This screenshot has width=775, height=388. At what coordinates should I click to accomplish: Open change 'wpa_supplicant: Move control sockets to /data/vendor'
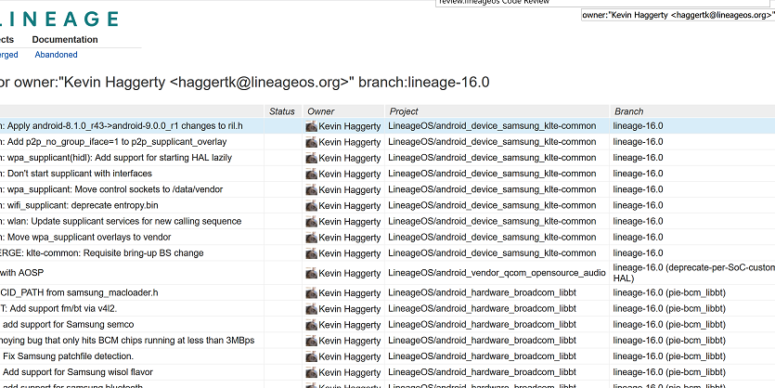pos(115,189)
